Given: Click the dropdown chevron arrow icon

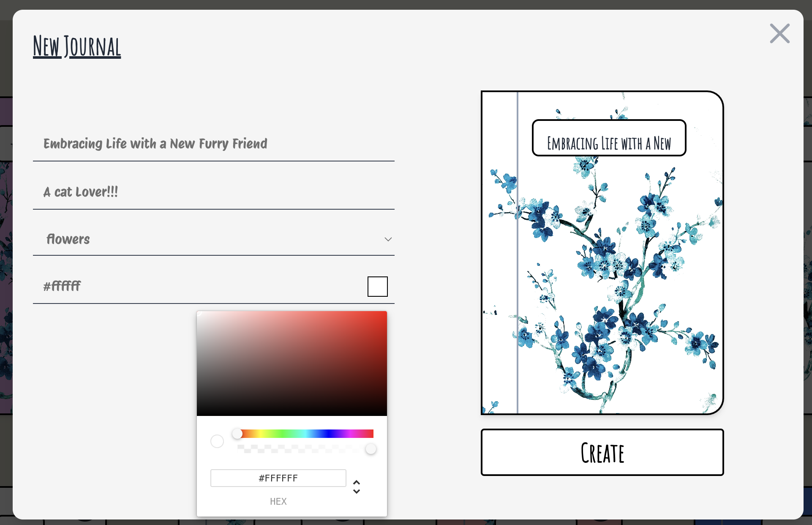Looking at the screenshot, I should pos(388,239).
